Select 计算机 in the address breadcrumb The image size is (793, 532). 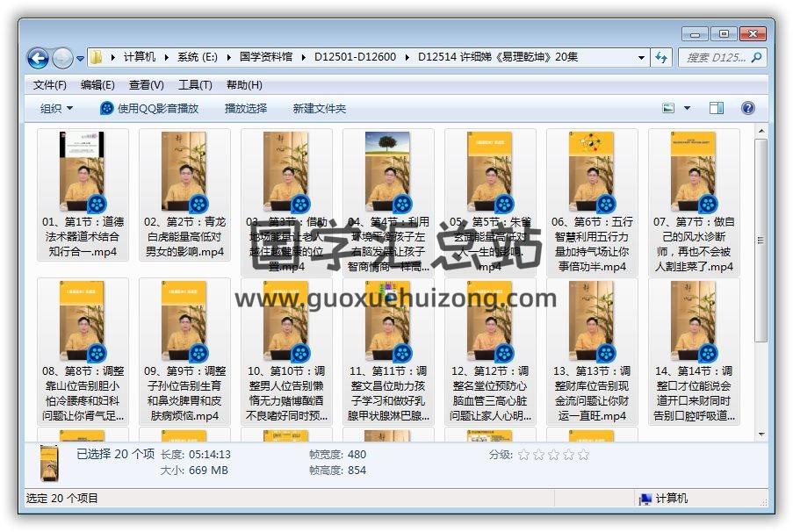(x=140, y=57)
